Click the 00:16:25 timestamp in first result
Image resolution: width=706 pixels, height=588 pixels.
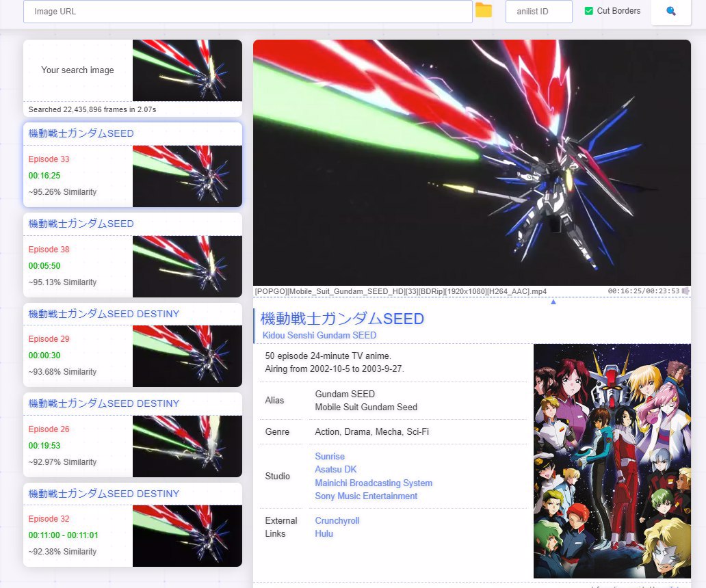[x=44, y=176]
